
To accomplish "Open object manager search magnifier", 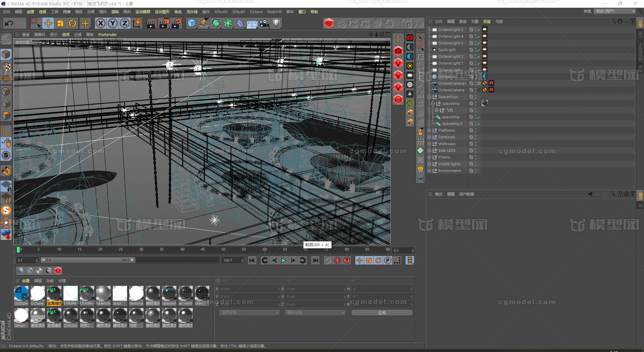I will pyautogui.click(x=614, y=21).
